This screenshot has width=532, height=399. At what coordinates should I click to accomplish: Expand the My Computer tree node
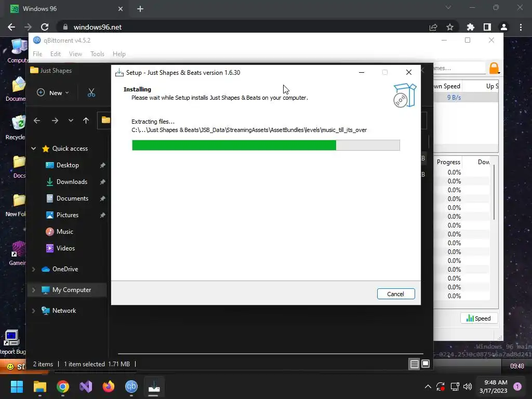point(34,290)
